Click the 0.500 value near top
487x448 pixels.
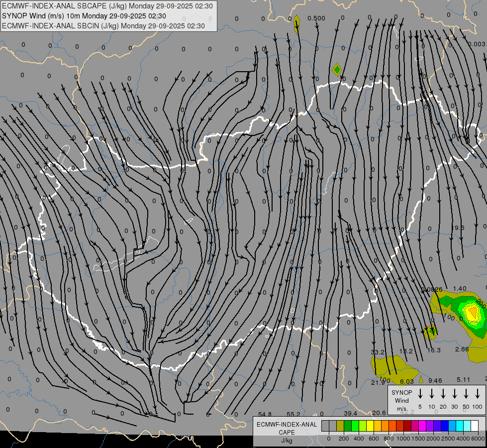pos(316,18)
